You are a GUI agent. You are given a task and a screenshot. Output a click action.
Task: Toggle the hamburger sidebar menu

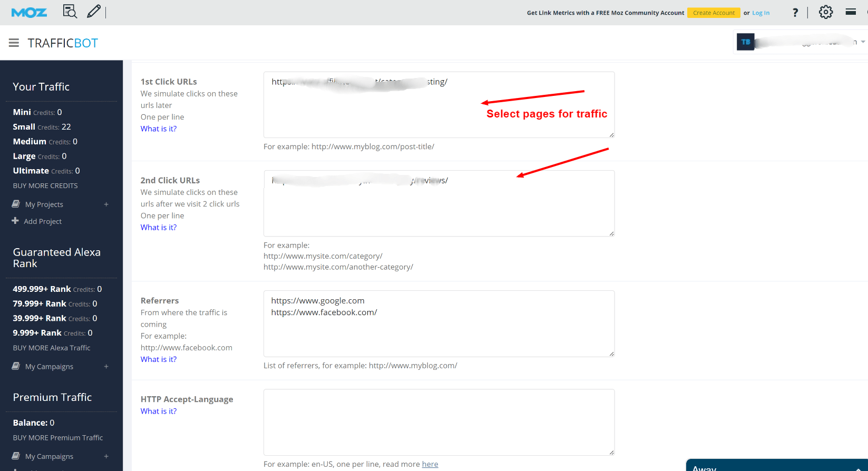14,43
